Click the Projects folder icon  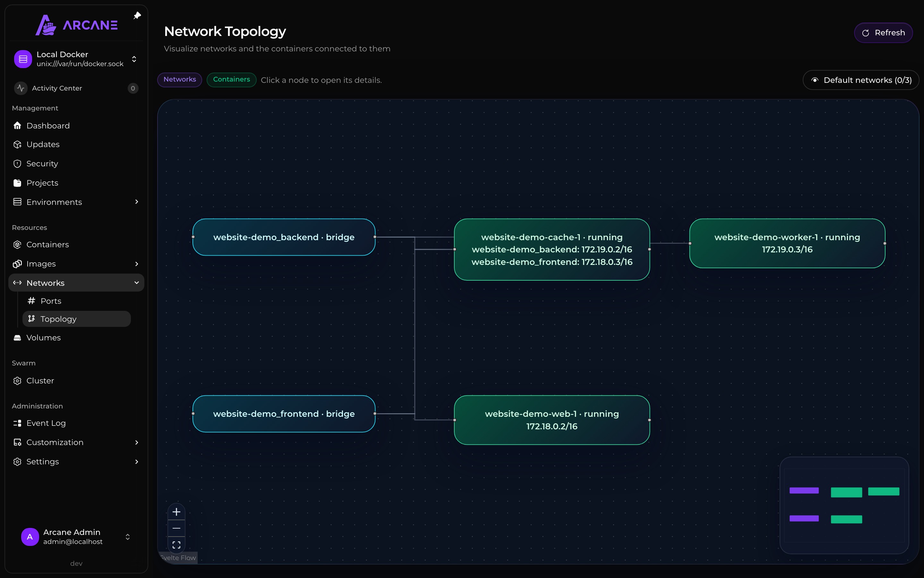[x=17, y=183]
